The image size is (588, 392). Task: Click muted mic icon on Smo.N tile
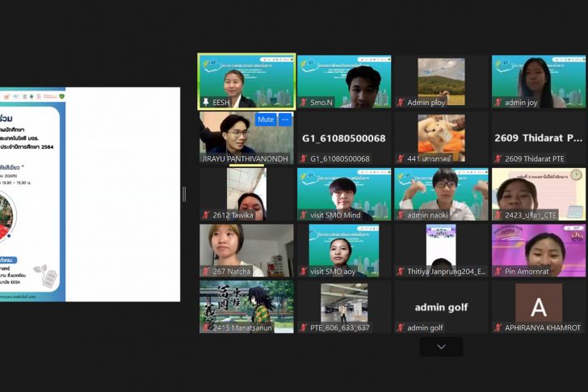[304, 103]
